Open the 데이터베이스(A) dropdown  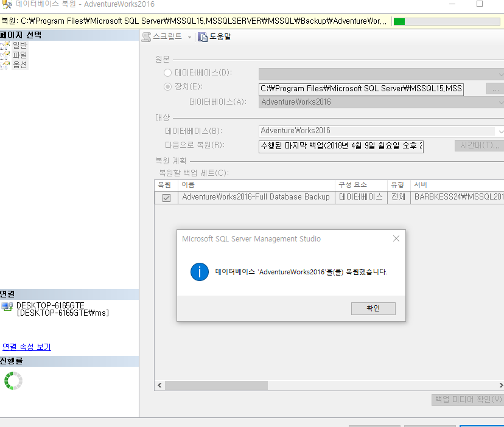pos(381,102)
